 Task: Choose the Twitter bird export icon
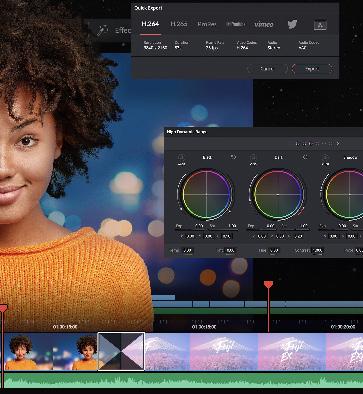click(292, 24)
